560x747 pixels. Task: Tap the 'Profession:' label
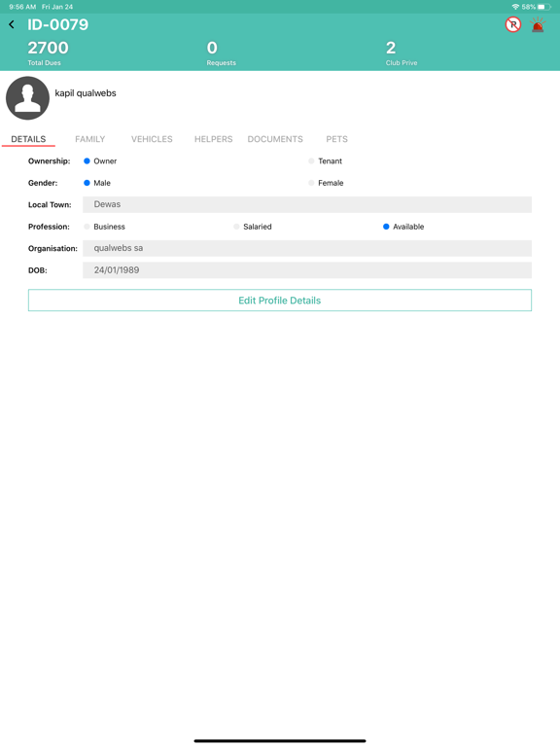point(49,227)
